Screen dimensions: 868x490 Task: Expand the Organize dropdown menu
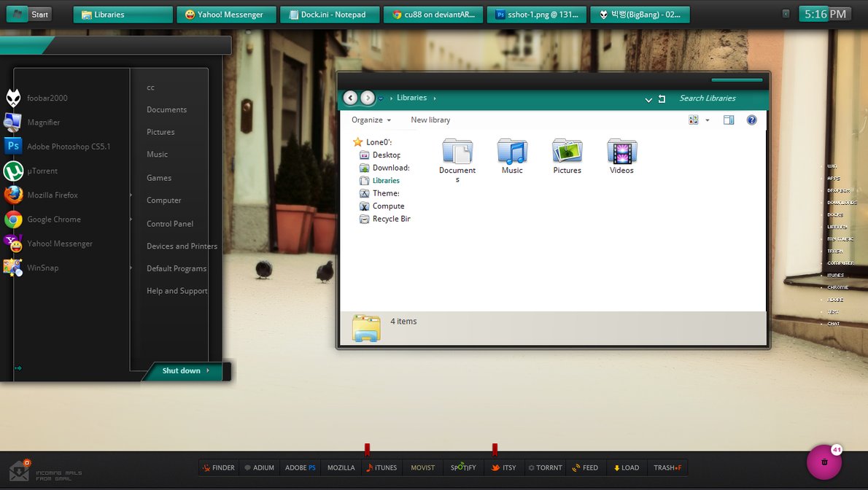[371, 120]
